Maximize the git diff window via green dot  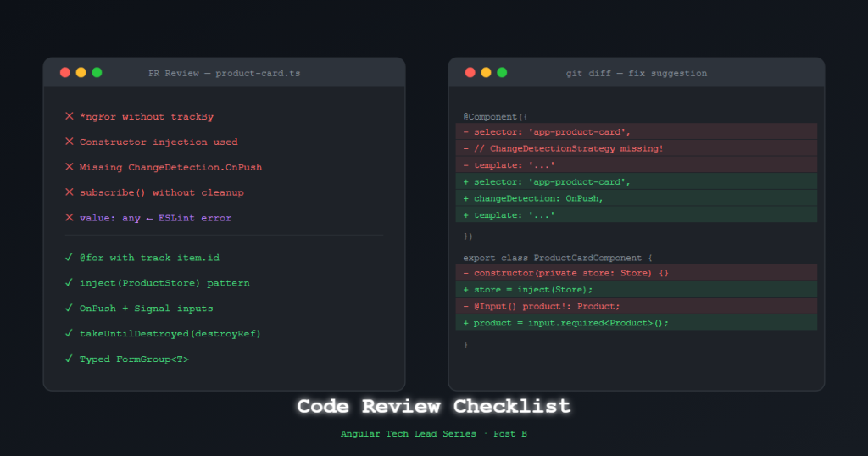(x=502, y=73)
